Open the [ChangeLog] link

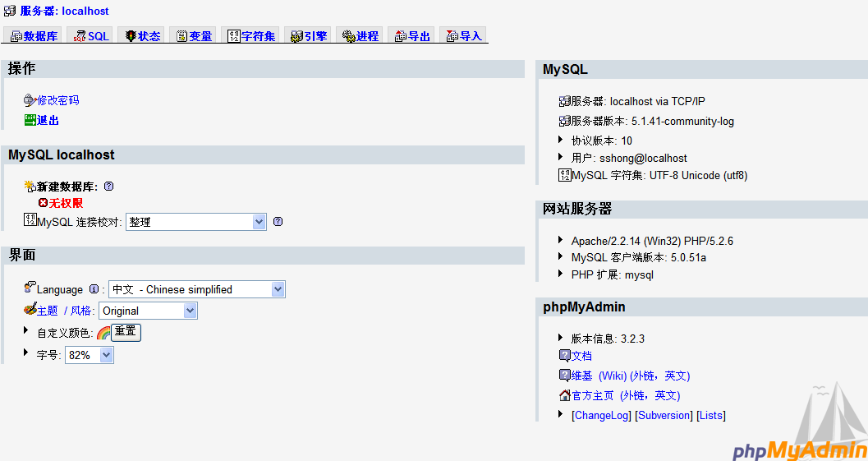(601, 416)
